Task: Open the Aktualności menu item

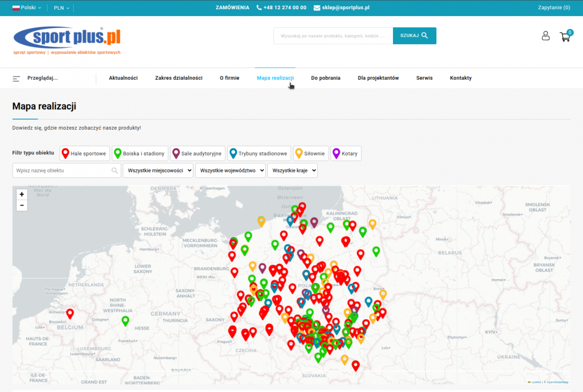Action: click(123, 78)
